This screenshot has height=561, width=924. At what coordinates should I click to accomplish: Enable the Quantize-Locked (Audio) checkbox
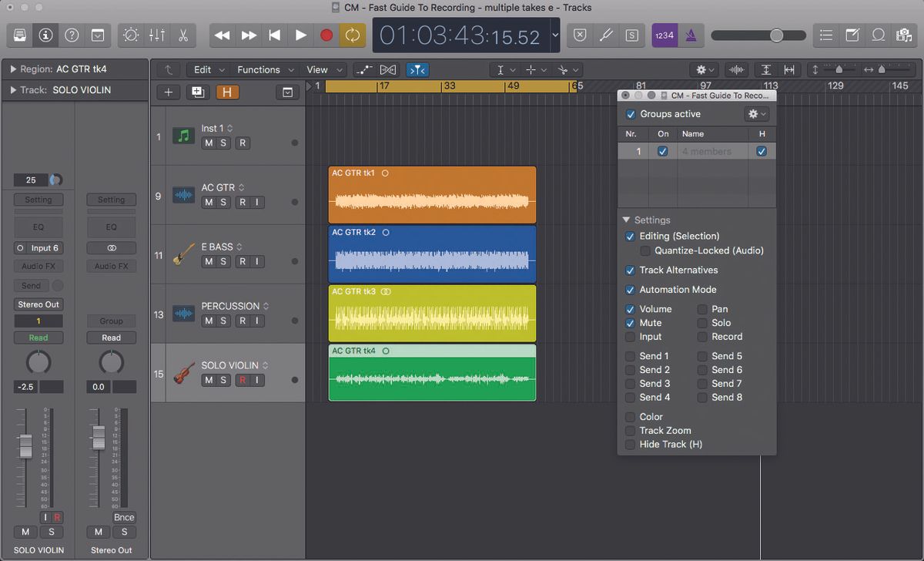tap(645, 250)
